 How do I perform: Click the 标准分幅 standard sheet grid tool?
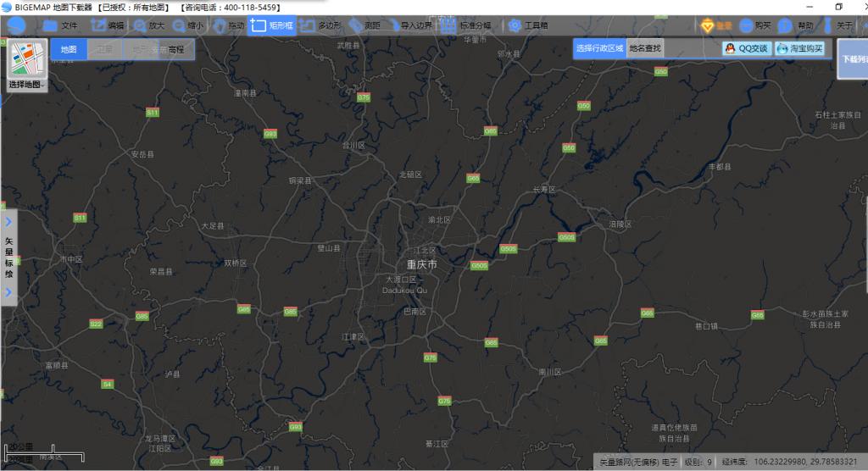pos(466,25)
